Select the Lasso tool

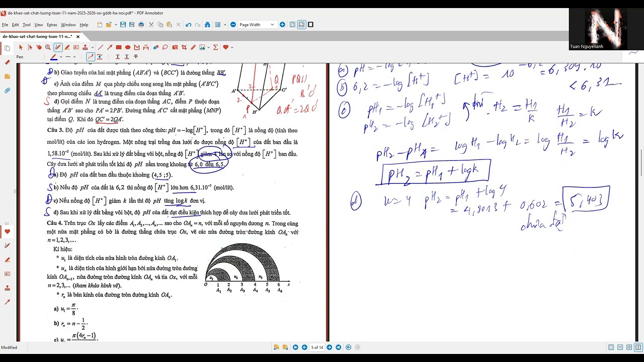click(x=165, y=47)
